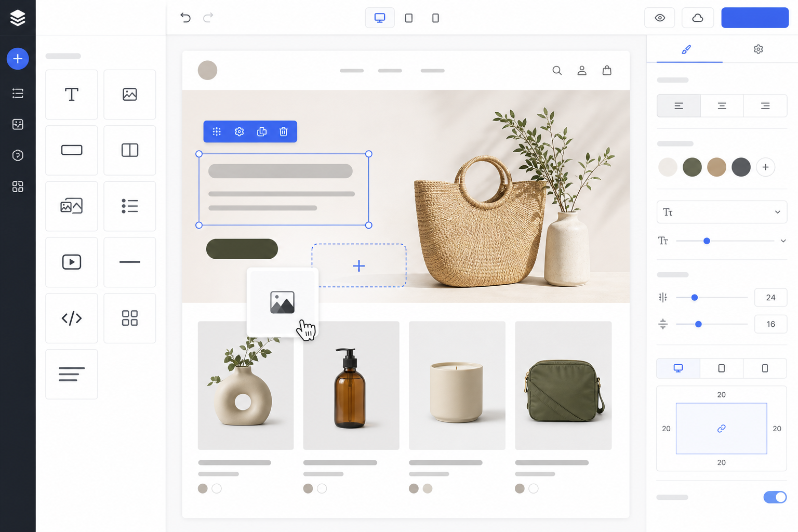Toggle preview with the eye button
The height and width of the screenshot is (532, 798).
[x=660, y=18]
